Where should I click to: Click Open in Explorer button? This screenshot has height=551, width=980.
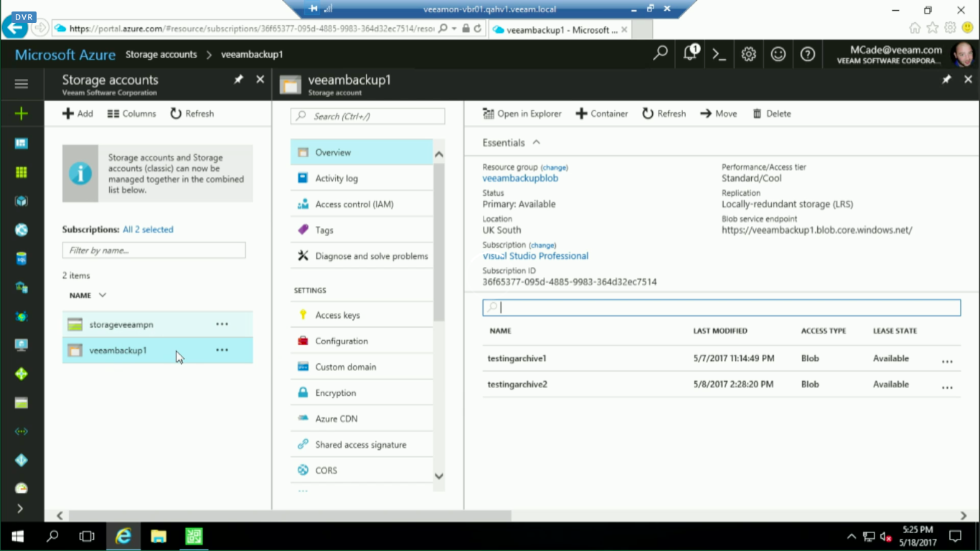click(x=522, y=113)
